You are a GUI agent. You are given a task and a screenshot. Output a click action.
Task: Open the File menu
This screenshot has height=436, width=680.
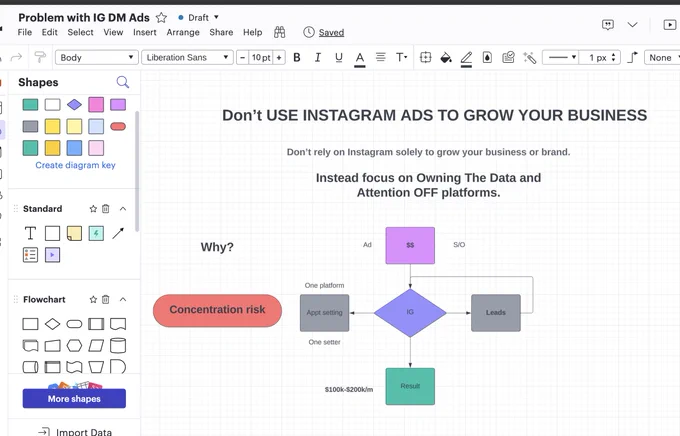coord(25,32)
